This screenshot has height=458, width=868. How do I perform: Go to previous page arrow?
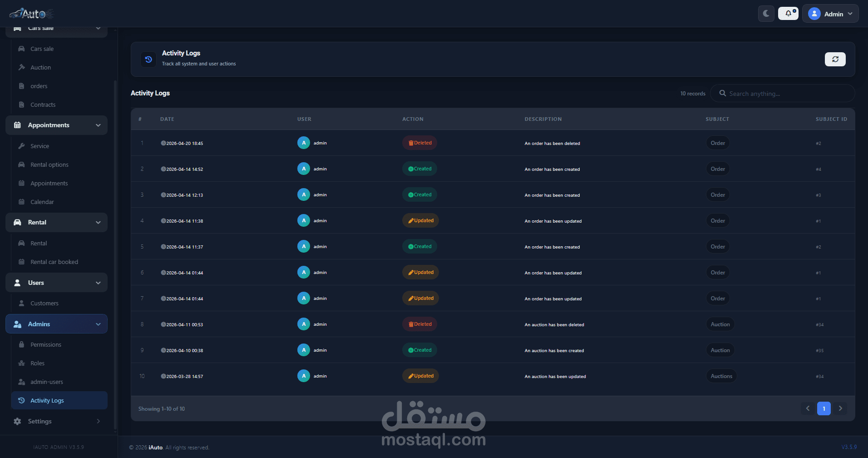pos(808,408)
